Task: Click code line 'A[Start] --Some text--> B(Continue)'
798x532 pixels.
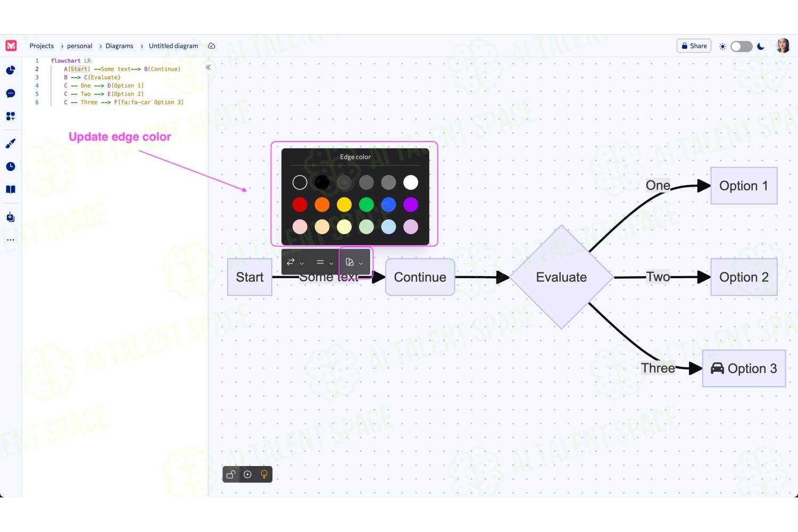Action: click(x=122, y=69)
